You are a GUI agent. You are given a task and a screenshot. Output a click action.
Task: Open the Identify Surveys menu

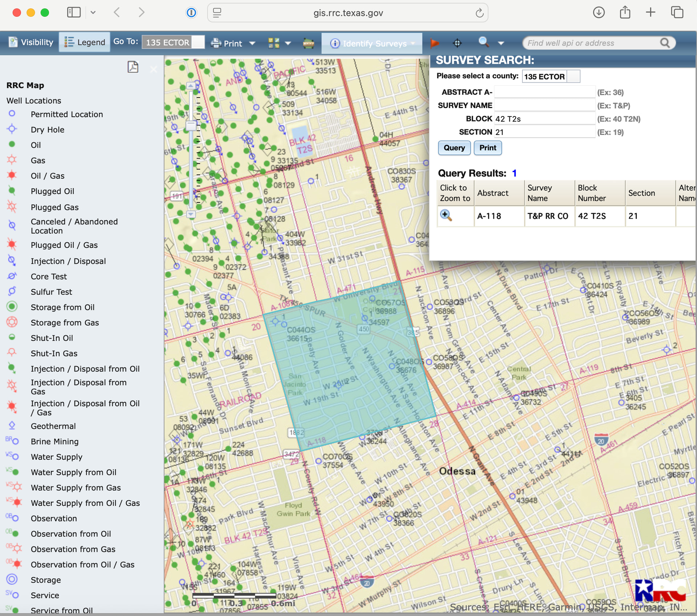372,44
